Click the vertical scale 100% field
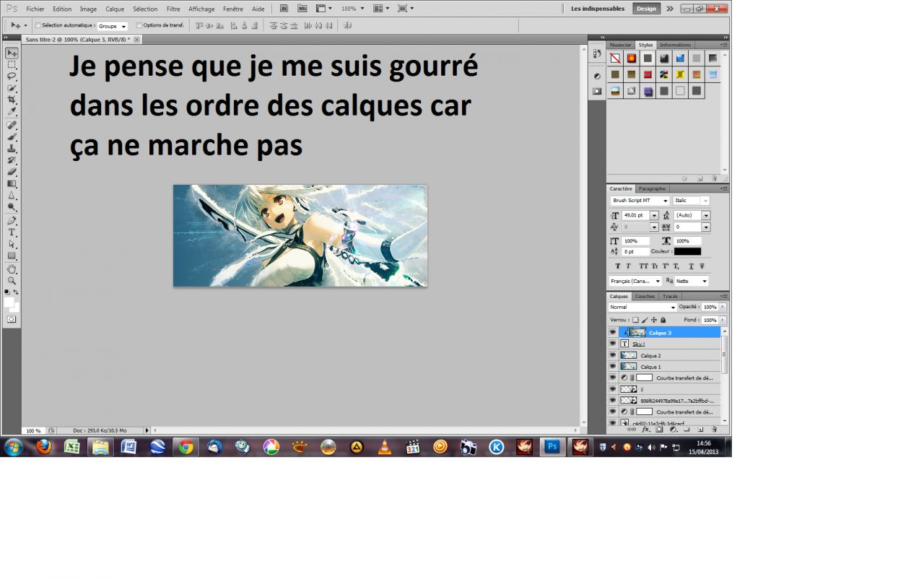This screenshot has height=579, width=924. [635, 241]
